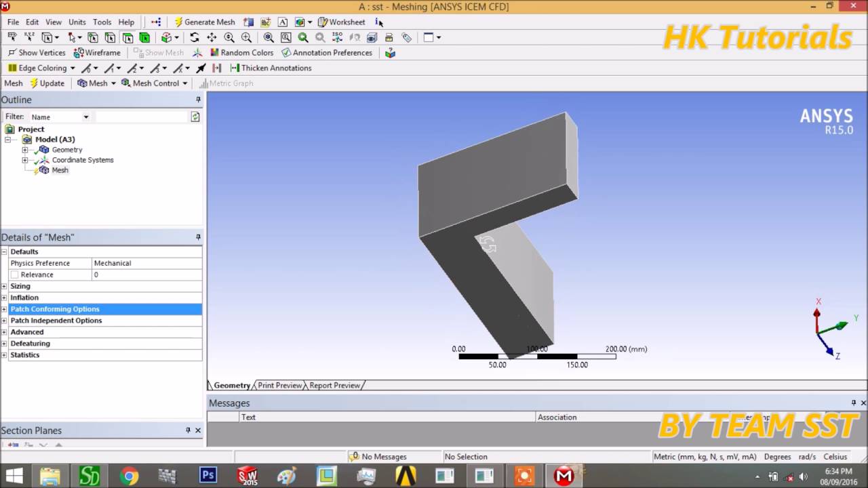
Task: Click the Windows Start button
Action: 14,476
